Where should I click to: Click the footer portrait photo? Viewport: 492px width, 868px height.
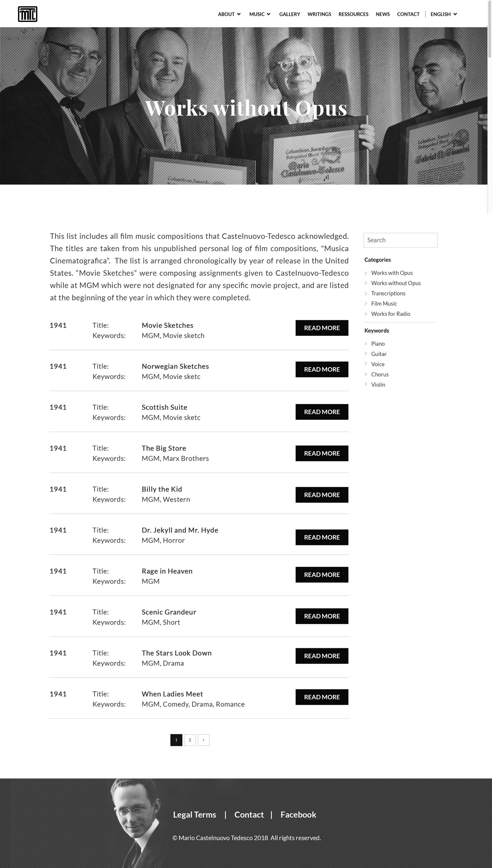click(x=135, y=822)
